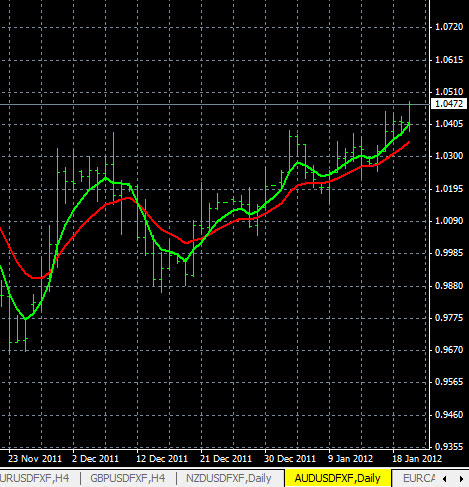Click the 1.0405 price scale label
Screen dimensions: 469x487
(449, 124)
